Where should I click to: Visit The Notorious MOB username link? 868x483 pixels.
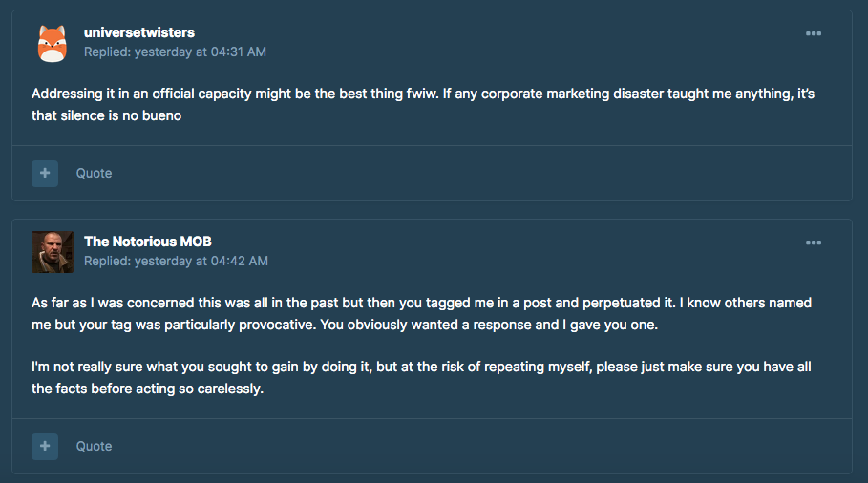[148, 241]
